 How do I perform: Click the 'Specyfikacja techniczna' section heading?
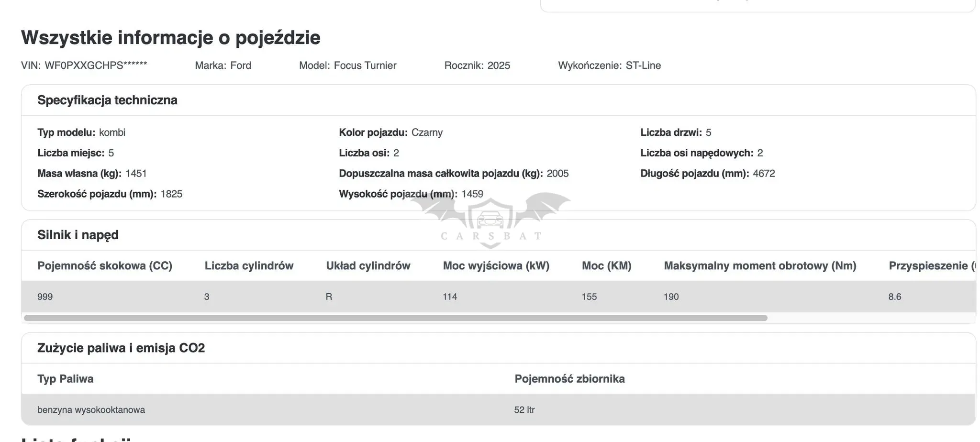coord(107,100)
